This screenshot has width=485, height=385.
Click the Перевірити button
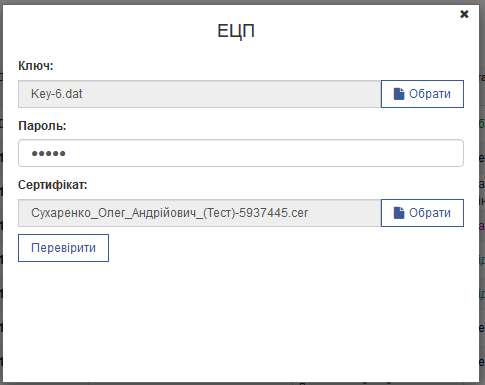[63, 248]
